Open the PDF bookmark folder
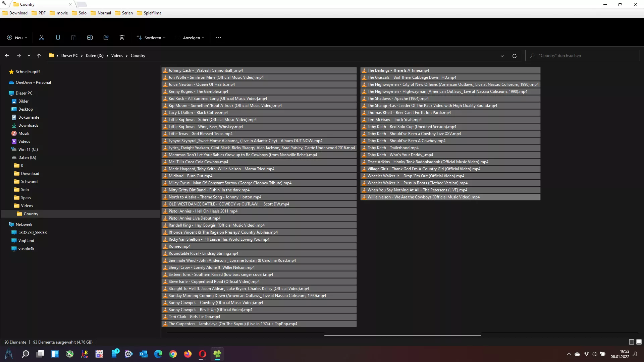The width and height of the screenshot is (644, 362). [x=39, y=13]
